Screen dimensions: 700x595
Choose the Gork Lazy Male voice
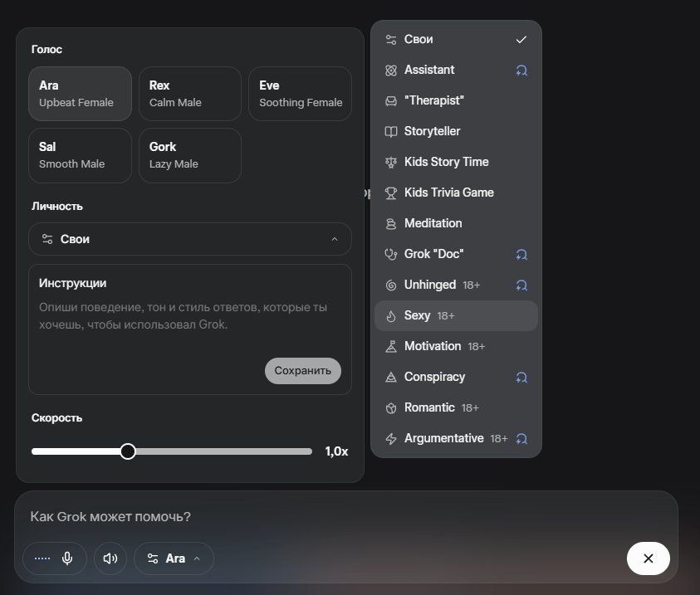click(x=190, y=155)
